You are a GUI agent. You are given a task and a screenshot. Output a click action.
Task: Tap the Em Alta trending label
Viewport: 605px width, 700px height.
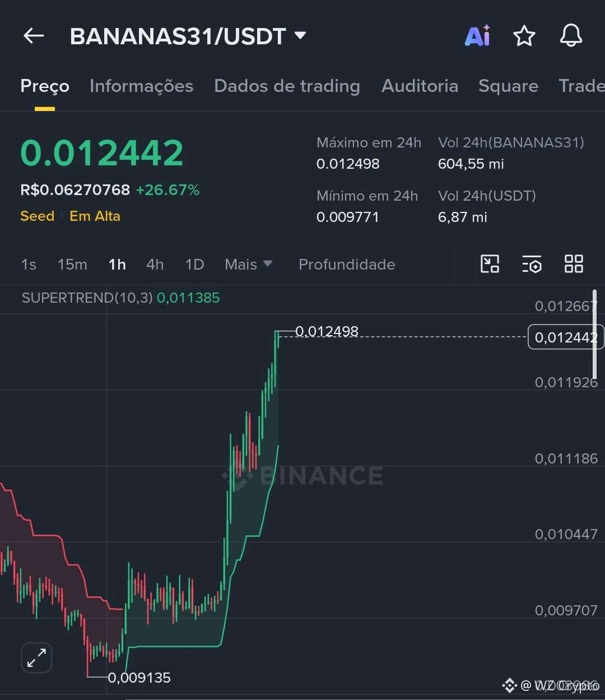(x=95, y=216)
